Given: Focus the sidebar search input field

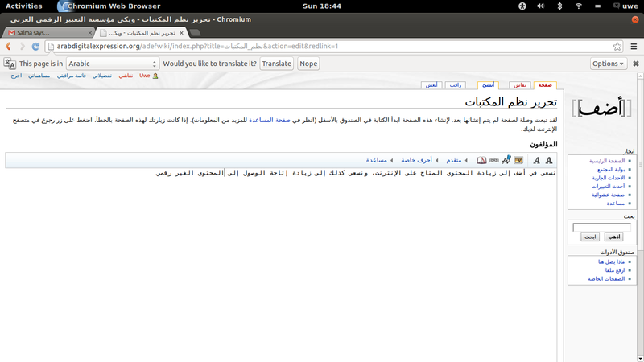Looking at the screenshot, I should coord(601,227).
